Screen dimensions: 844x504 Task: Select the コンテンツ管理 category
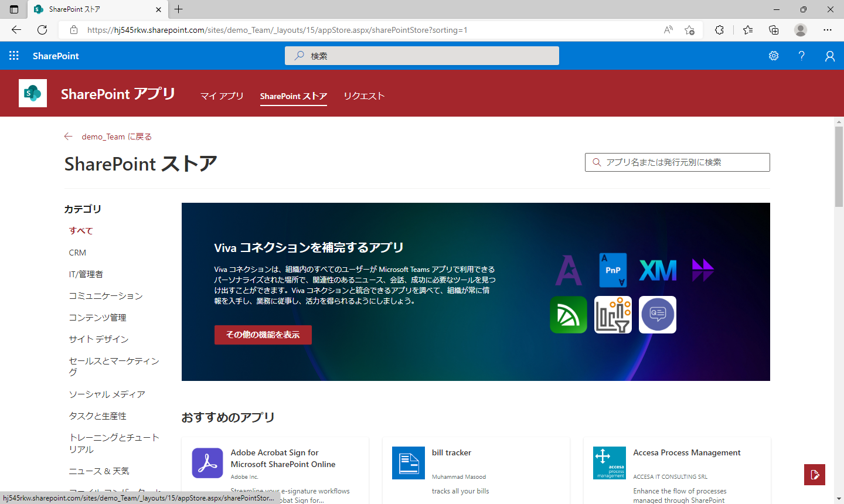point(98,318)
